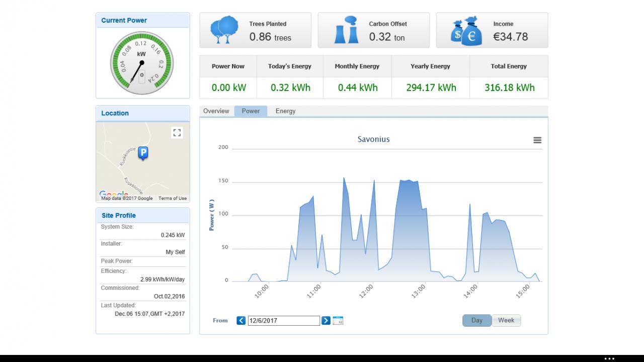Click the Site Profile panel header
The width and height of the screenshot is (644, 362).
click(x=143, y=215)
